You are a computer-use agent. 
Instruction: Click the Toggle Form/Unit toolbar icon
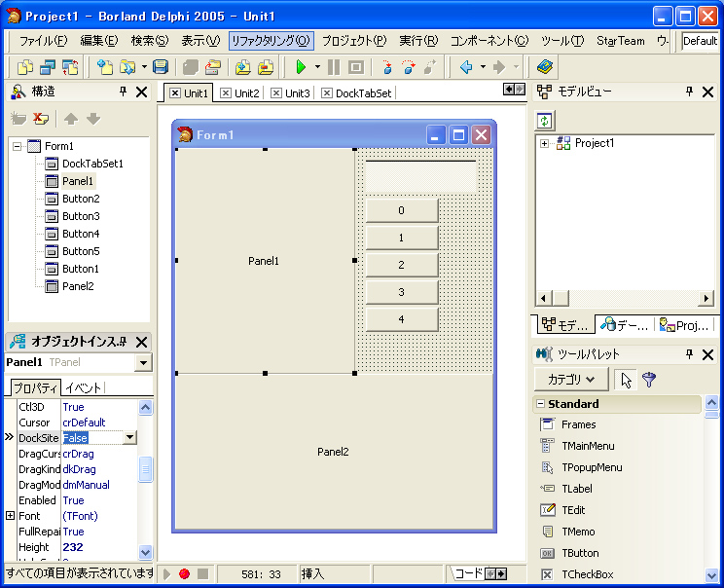pyautogui.click(x=70, y=67)
